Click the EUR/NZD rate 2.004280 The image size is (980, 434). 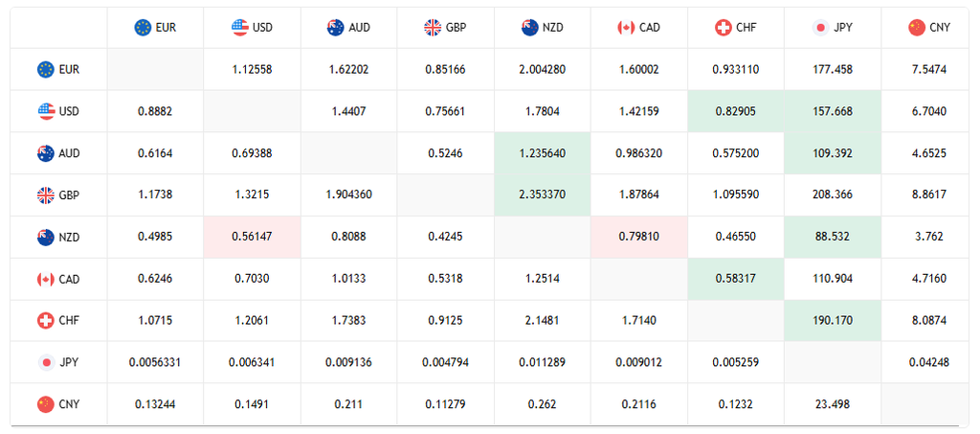click(543, 69)
